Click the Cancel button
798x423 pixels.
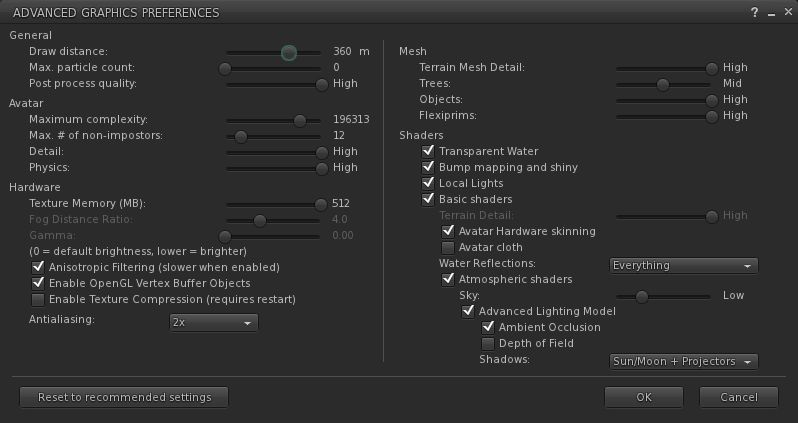739,397
